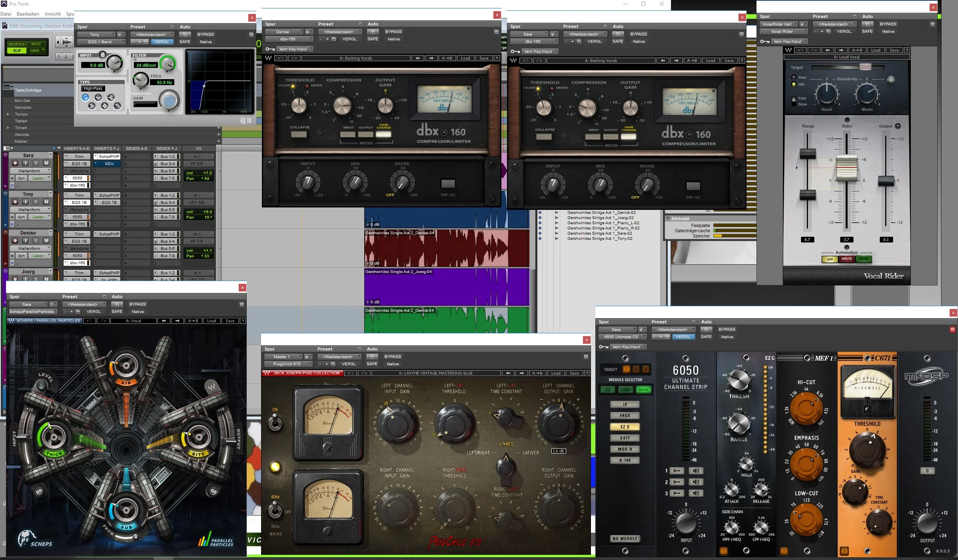
Task: Click BYPASS on the PuigChild 670 plugin
Action: (x=392, y=357)
